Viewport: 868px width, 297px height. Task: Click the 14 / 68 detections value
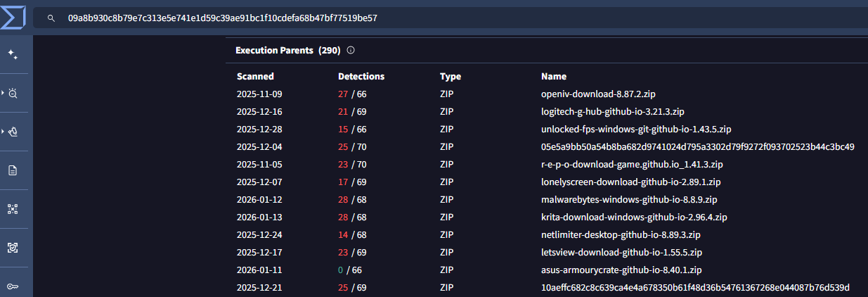(x=352, y=234)
